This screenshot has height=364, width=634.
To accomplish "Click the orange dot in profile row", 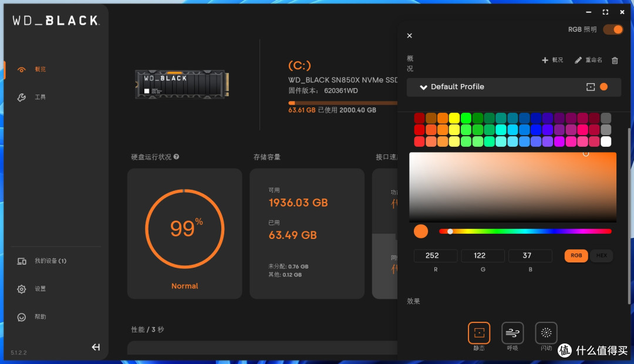I will click(x=603, y=87).
